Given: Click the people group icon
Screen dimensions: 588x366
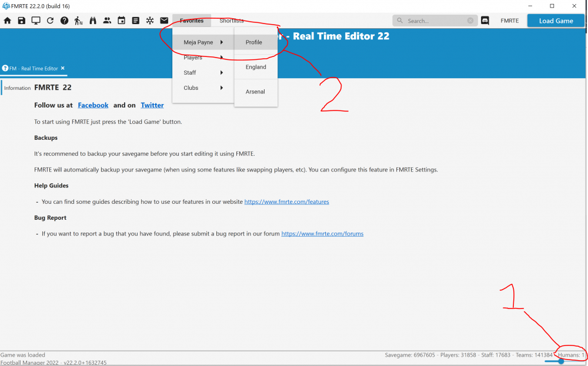Looking at the screenshot, I should (x=107, y=21).
